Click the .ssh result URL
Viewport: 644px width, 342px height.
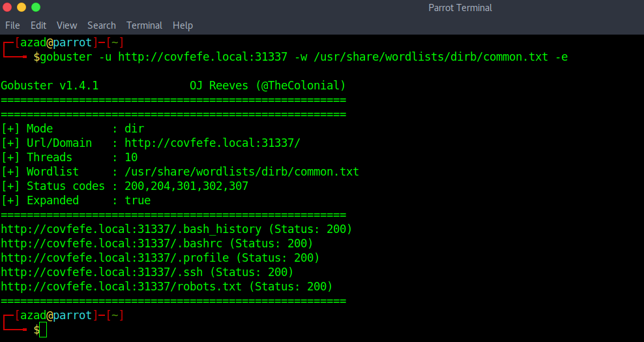(102, 272)
